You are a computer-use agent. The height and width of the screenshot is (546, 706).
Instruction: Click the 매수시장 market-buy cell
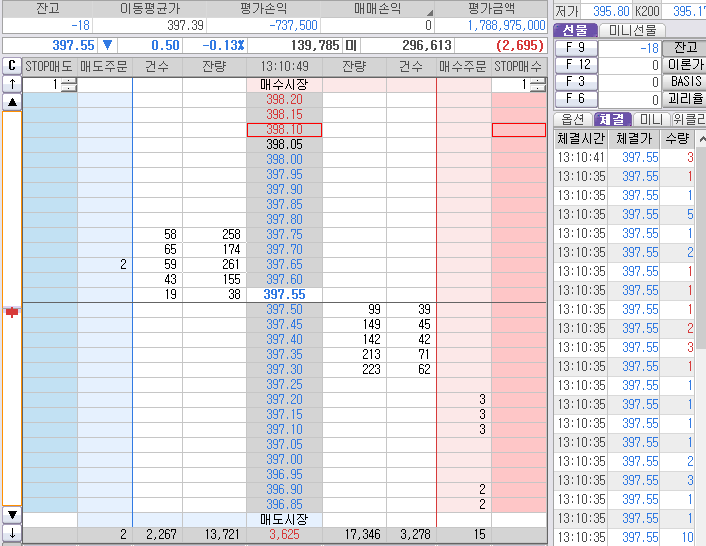tap(284, 85)
